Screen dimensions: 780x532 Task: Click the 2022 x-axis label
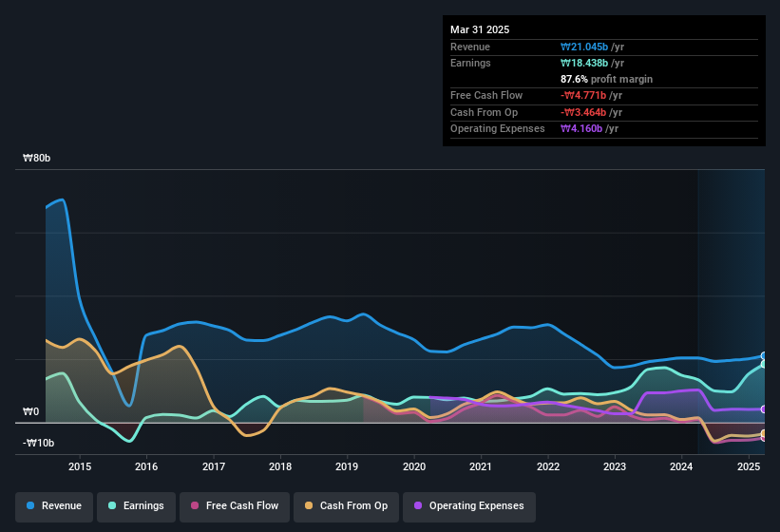coord(548,466)
